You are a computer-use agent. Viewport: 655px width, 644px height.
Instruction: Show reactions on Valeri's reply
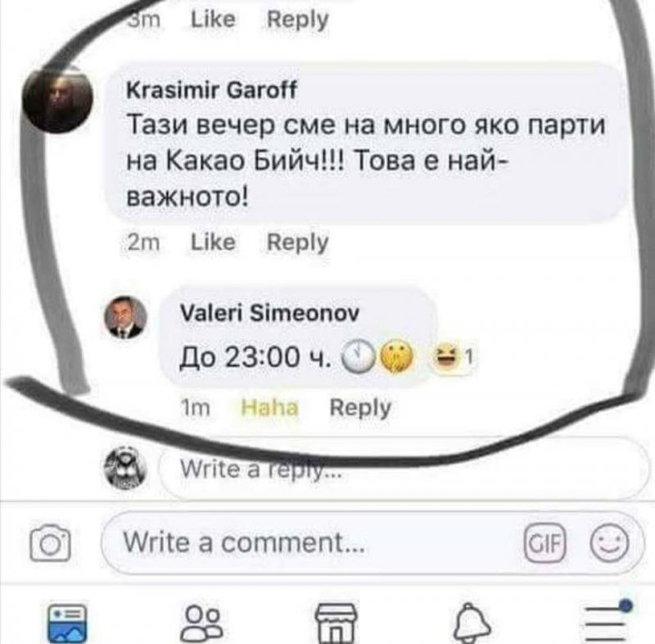[x=454, y=357]
